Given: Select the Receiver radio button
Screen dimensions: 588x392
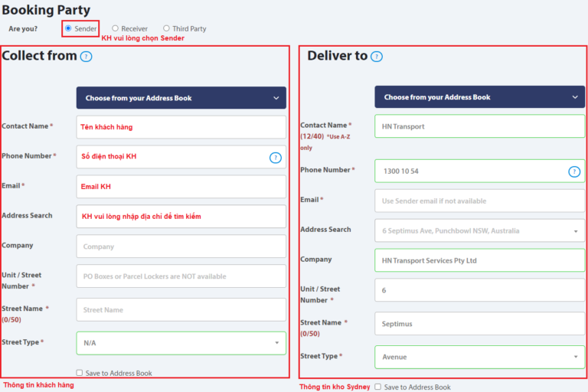Looking at the screenshot, I should [116, 28].
